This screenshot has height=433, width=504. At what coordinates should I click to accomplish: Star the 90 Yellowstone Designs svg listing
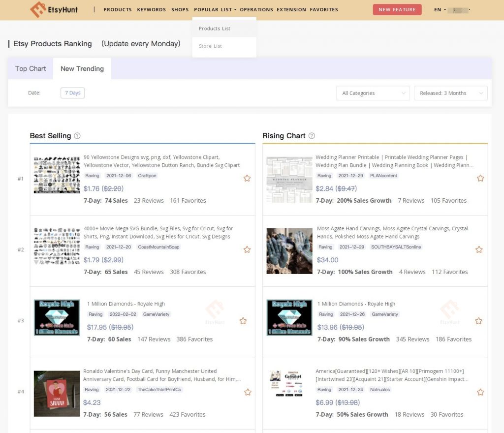247,178
